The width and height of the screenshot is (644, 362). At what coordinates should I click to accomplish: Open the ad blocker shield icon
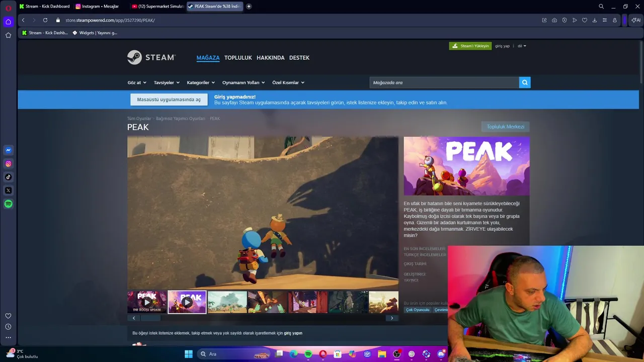pos(565,20)
